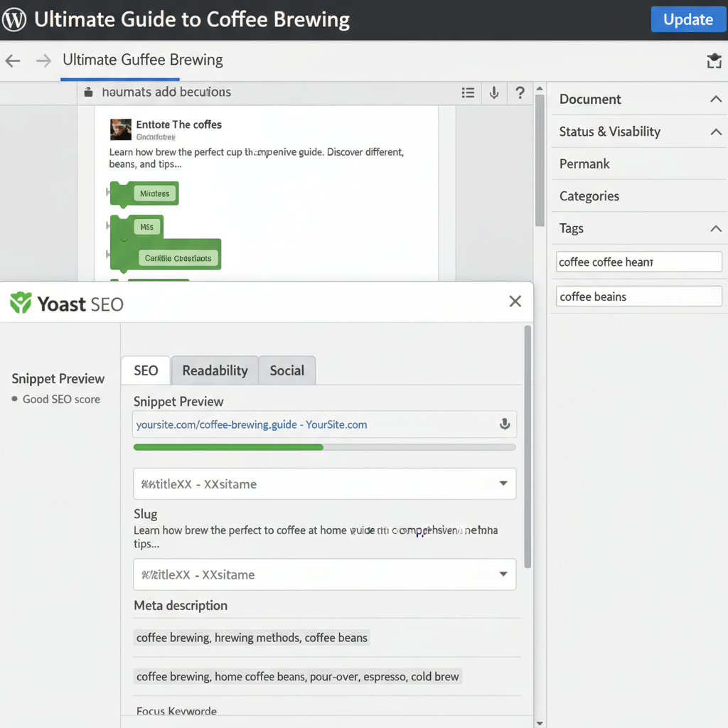Click the back navigation arrow
Viewport: 728px width, 728px height.
pos(12,60)
